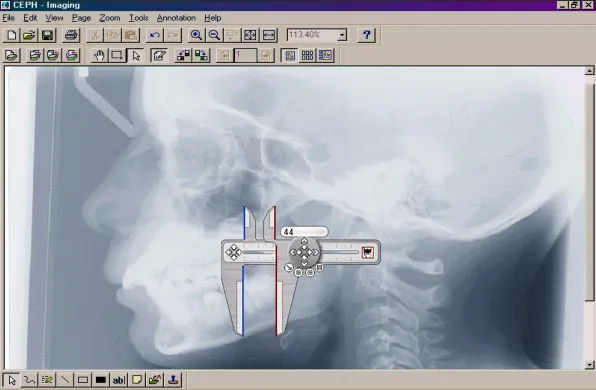The image size is (596, 390).
Task: Click the page number input field
Action: pyautogui.click(x=245, y=55)
